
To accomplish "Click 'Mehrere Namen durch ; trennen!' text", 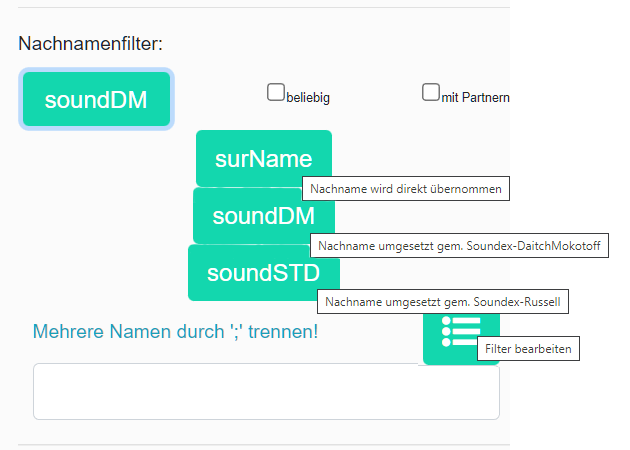I will click(176, 331).
